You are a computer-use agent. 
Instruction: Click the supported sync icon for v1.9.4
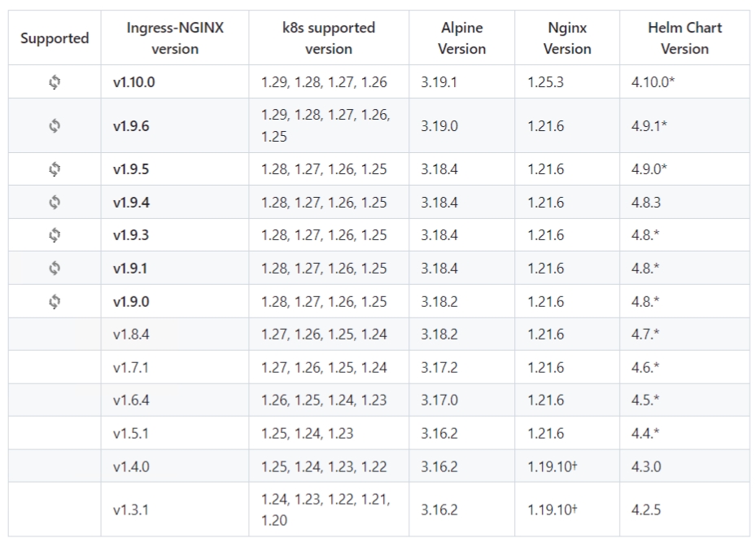click(x=55, y=202)
